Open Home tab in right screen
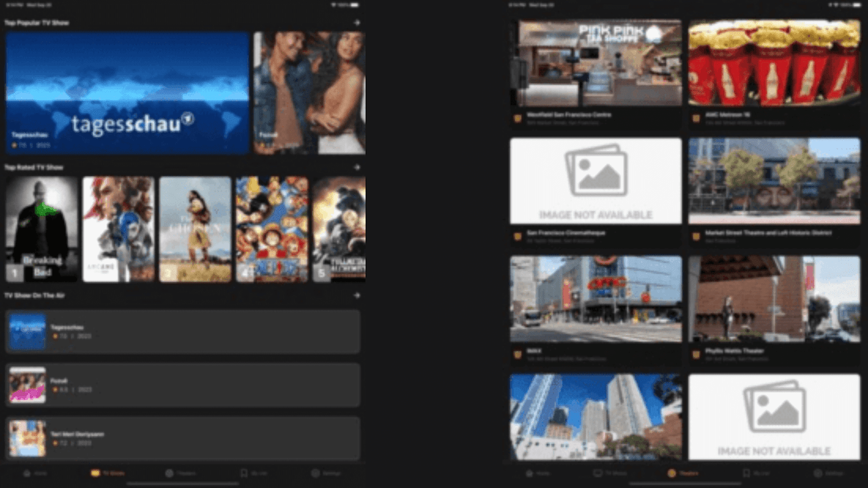The image size is (868, 488). [537, 473]
